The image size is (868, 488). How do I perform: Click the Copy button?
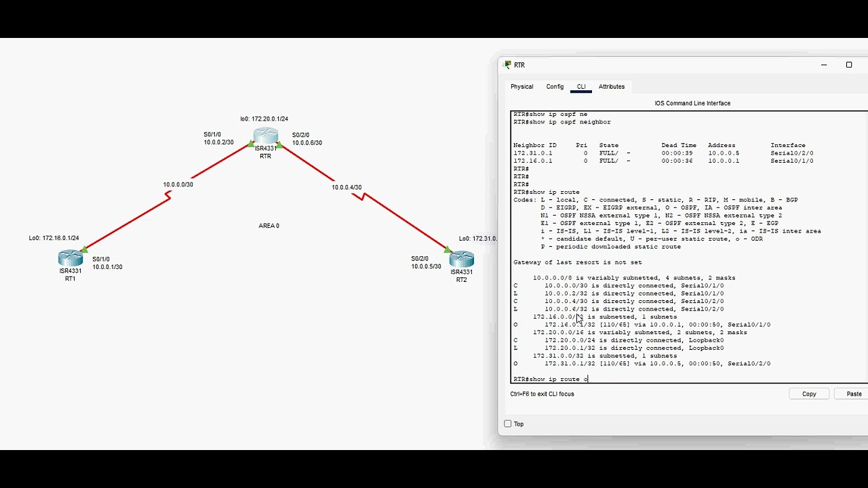click(x=809, y=394)
